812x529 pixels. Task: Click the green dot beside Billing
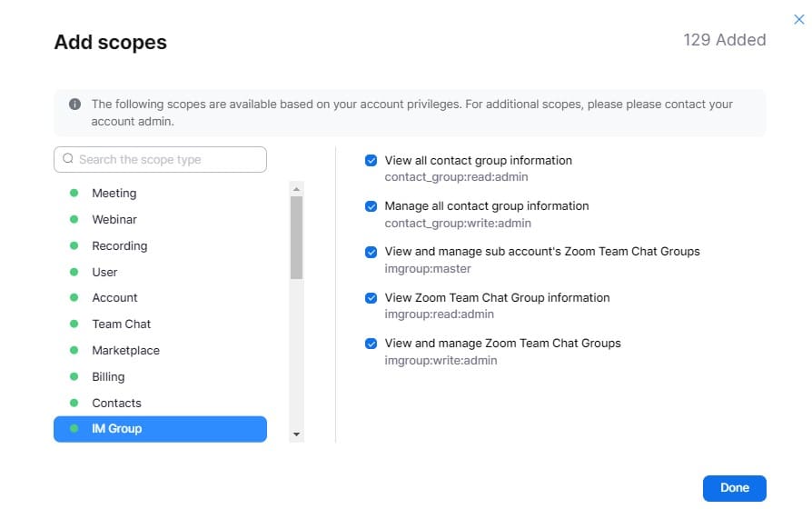74,376
